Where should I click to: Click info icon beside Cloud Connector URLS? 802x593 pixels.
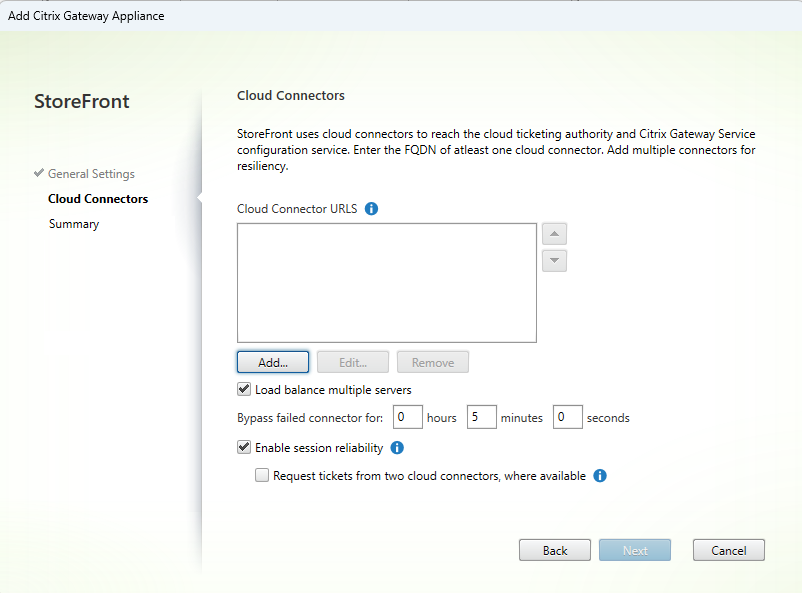[371, 209]
